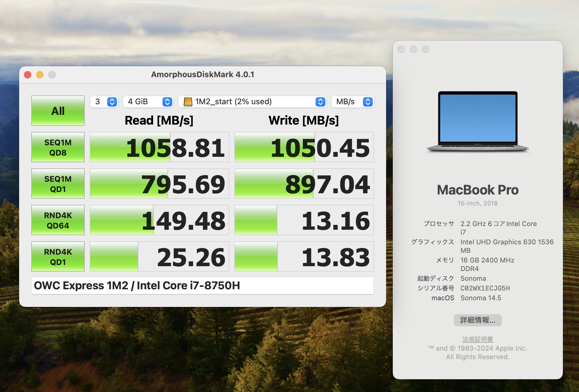Click the RND4K QD1 write result 13.83
This screenshot has width=579, height=392.
(x=304, y=257)
